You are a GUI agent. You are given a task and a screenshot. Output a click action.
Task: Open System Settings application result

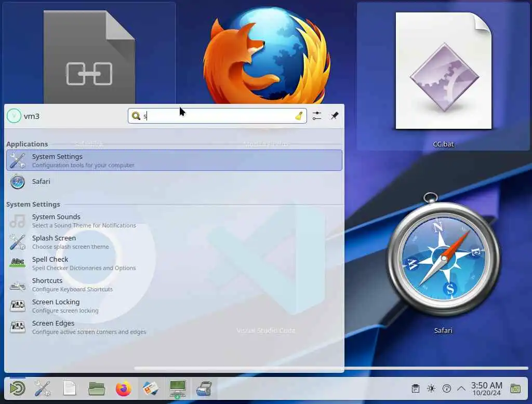pos(174,160)
